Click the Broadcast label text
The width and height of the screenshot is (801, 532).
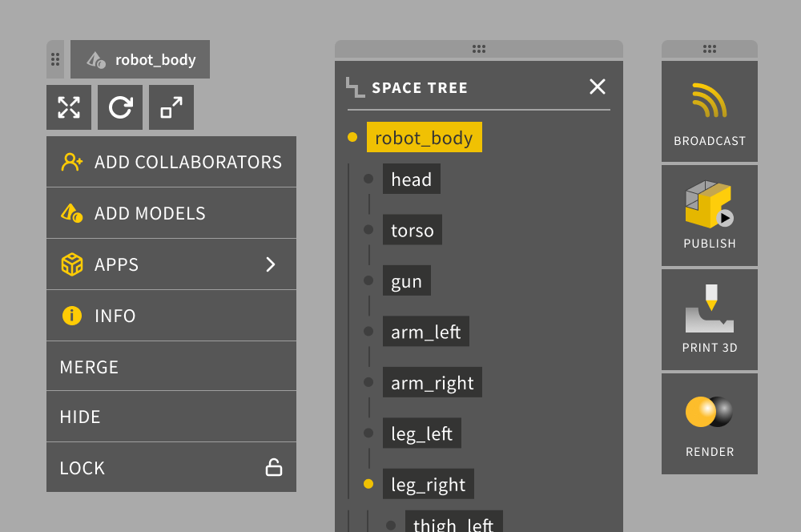coord(709,141)
